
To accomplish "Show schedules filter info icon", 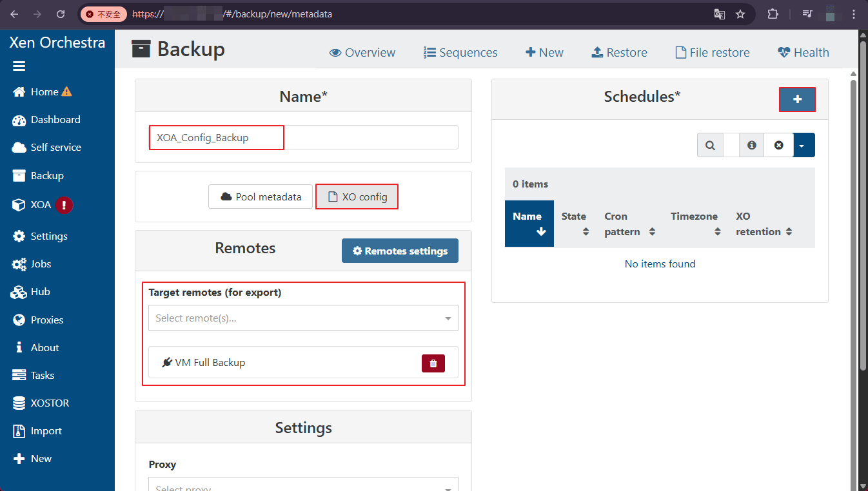I will point(751,145).
